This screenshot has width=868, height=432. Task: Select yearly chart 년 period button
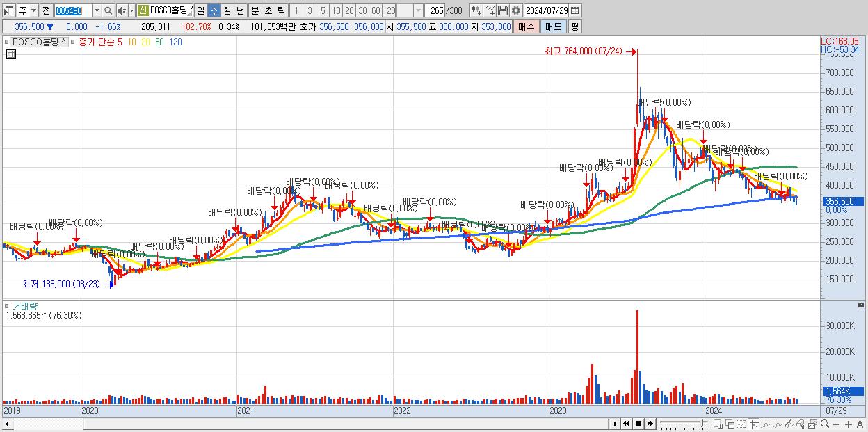(x=240, y=10)
